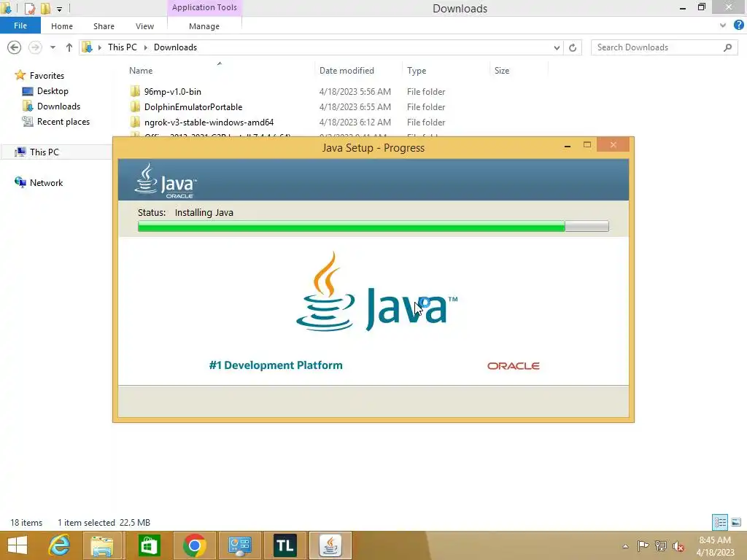This screenshot has width=747, height=560.
Task: Go up one folder level
Action: [69, 47]
